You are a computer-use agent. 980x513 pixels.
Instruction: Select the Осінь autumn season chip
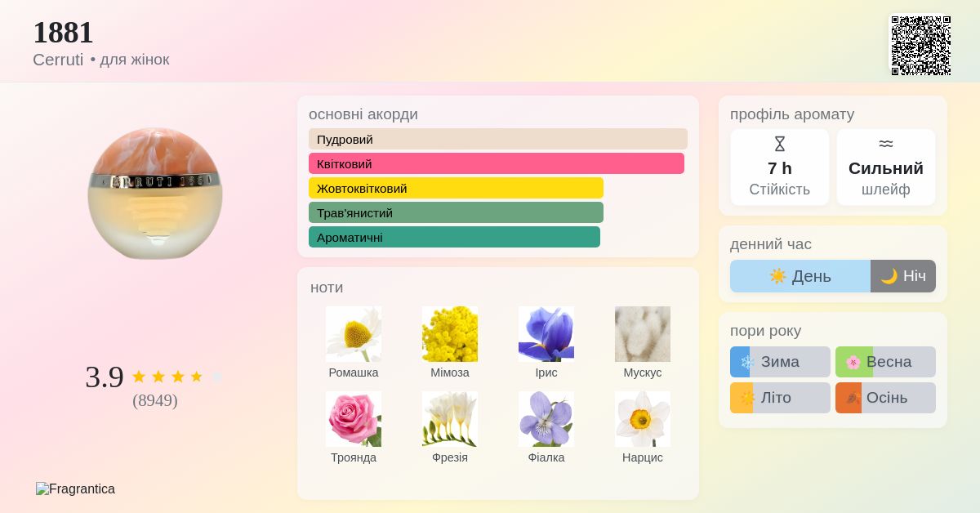(885, 398)
